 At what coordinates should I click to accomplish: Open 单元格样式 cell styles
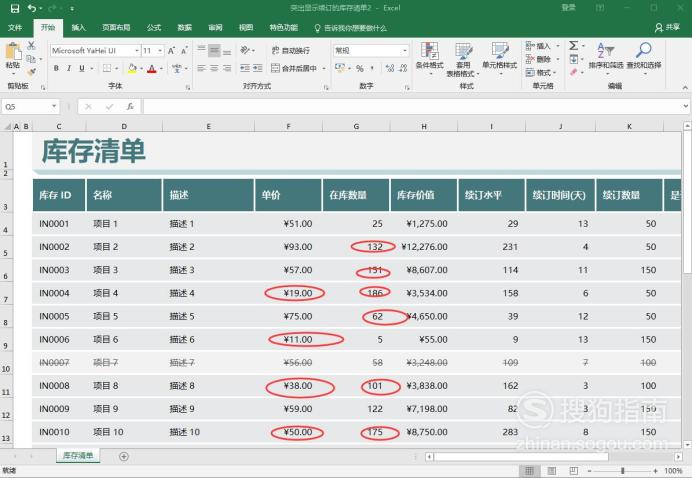500,58
